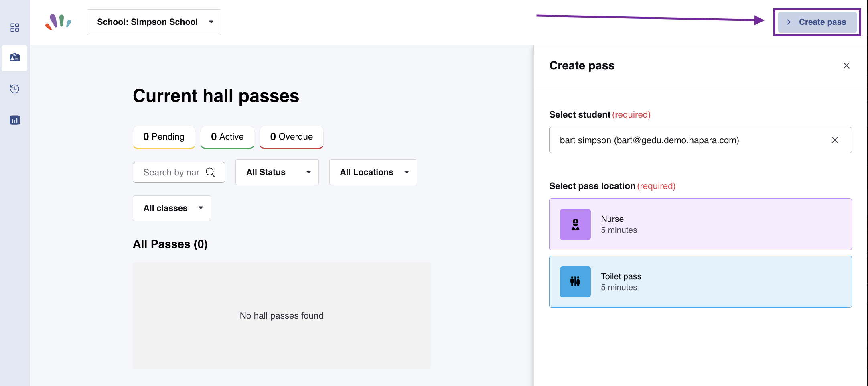868x386 pixels.
Task: Click the Select pass location label
Action: 592,186
